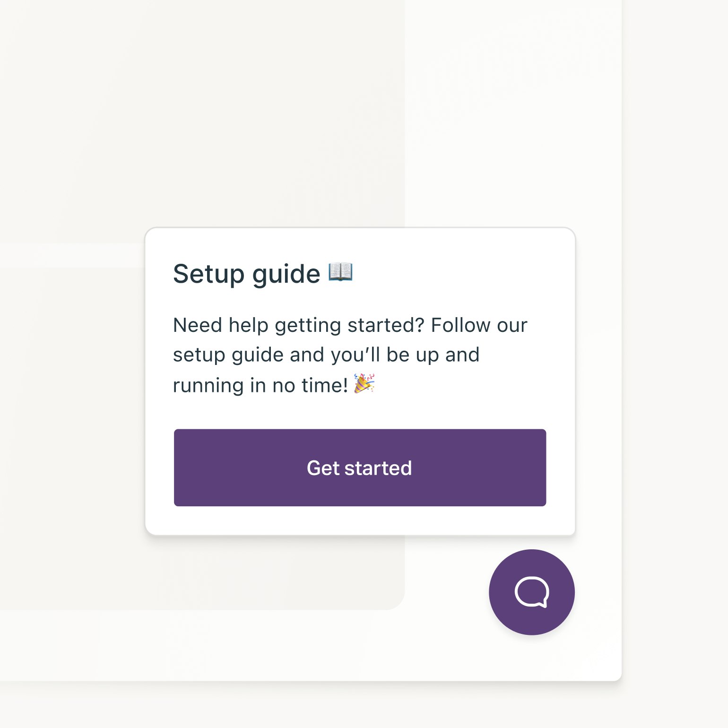Click the word 'Get' on the purple button
The width and height of the screenshot is (728, 728).
[323, 468]
